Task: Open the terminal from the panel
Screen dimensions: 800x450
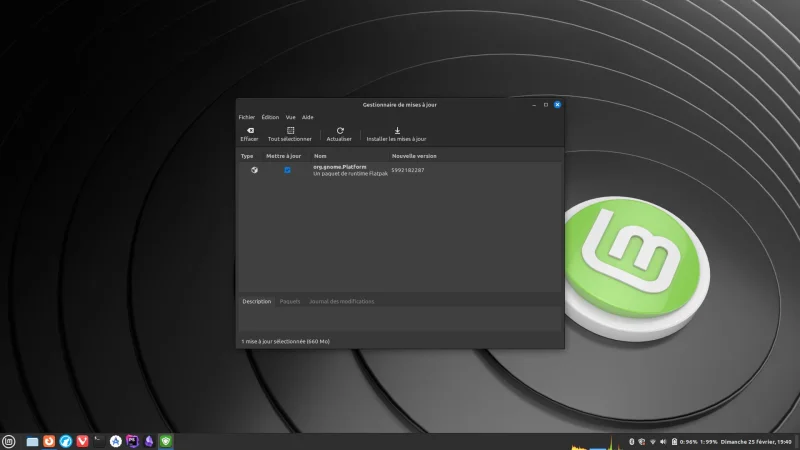Action: 99,441
